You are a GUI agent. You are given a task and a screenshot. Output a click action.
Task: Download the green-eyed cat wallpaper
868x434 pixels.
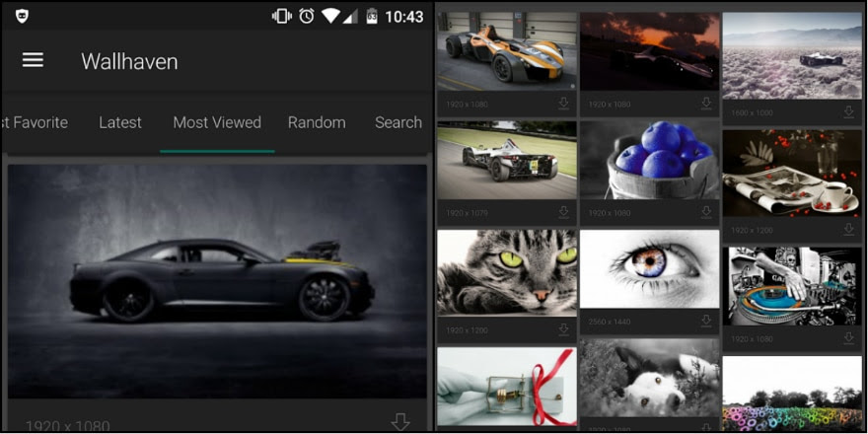click(x=563, y=329)
